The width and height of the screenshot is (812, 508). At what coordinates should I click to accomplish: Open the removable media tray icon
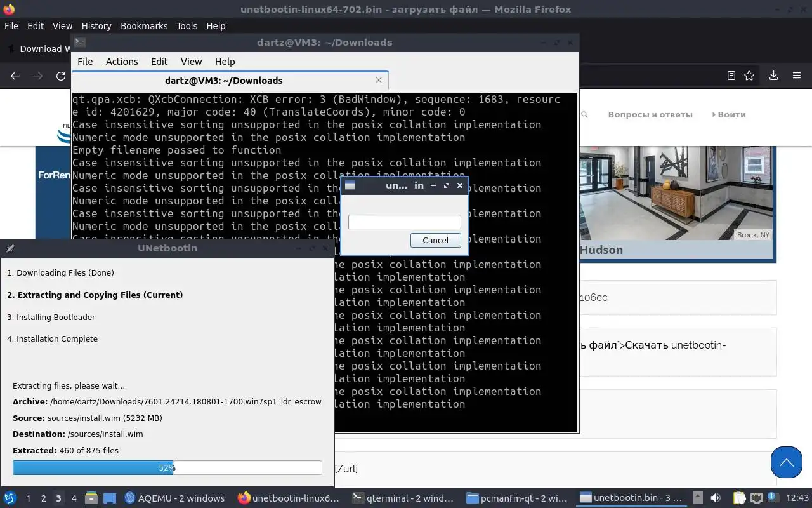click(x=697, y=498)
